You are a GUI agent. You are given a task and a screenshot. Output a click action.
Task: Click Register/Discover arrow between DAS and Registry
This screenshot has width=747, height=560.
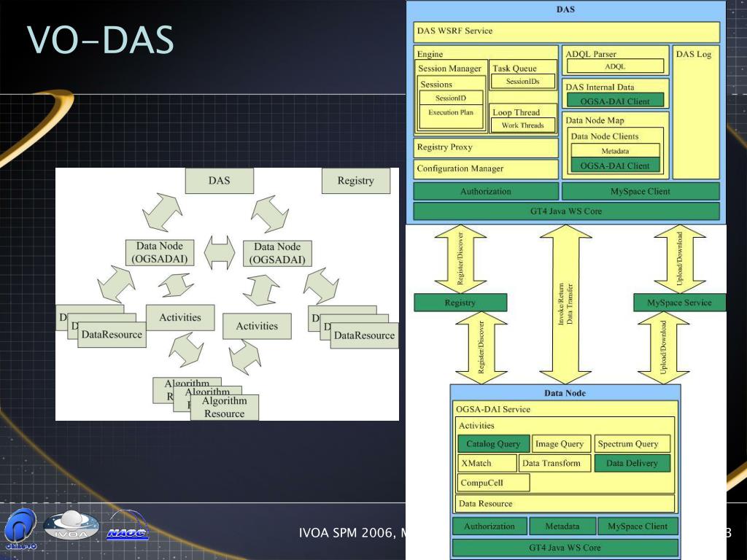tap(460, 259)
